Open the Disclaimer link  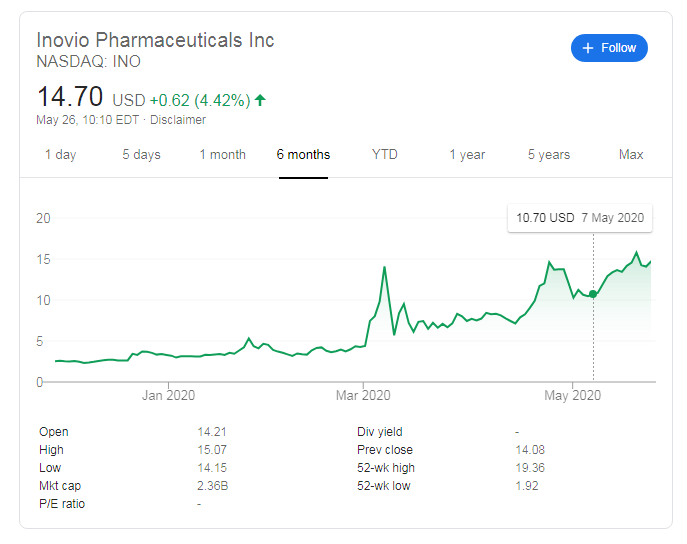pos(178,120)
